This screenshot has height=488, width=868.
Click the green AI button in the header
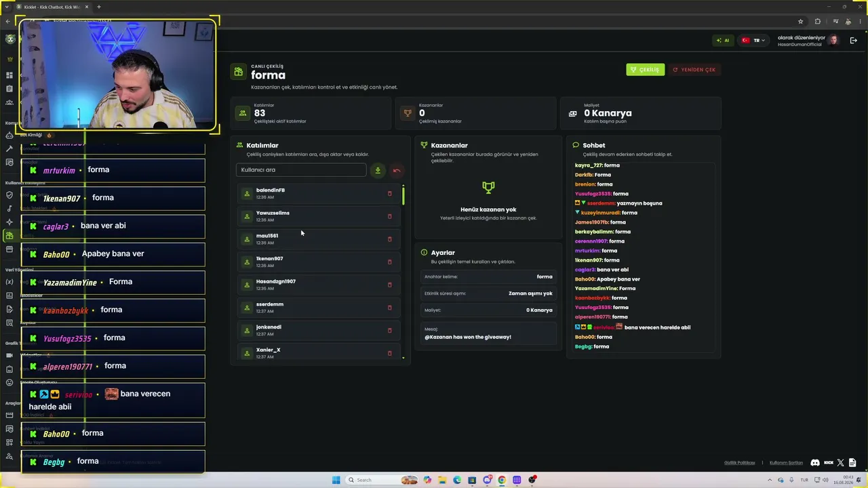click(x=723, y=41)
